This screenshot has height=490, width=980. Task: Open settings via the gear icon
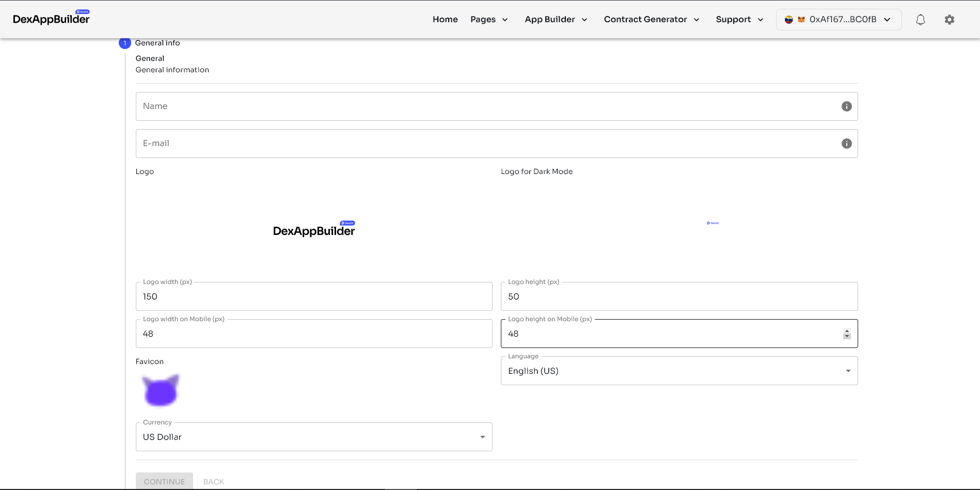(949, 20)
